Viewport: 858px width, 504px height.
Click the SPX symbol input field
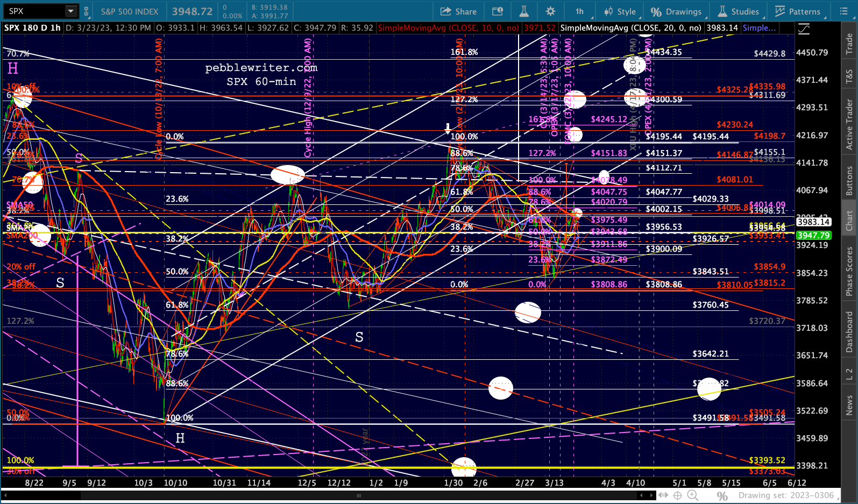coord(33,11)
